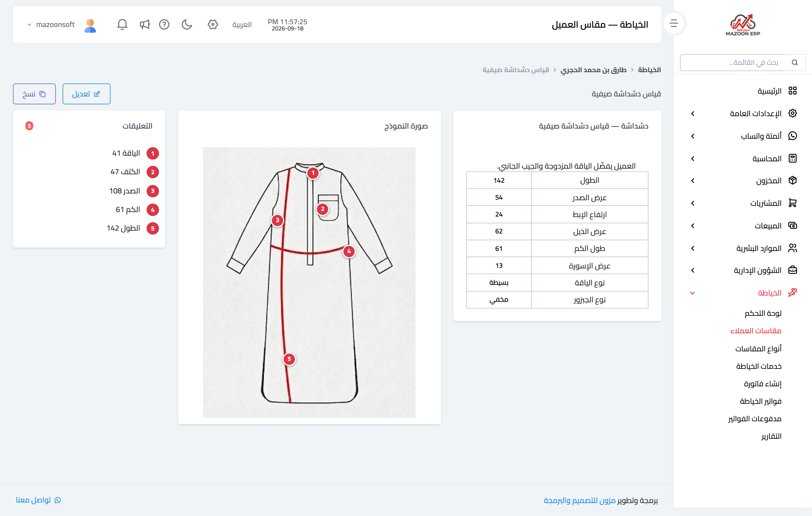
Task: Click the نوع الياقة value بسيطة
Action: 499,283
